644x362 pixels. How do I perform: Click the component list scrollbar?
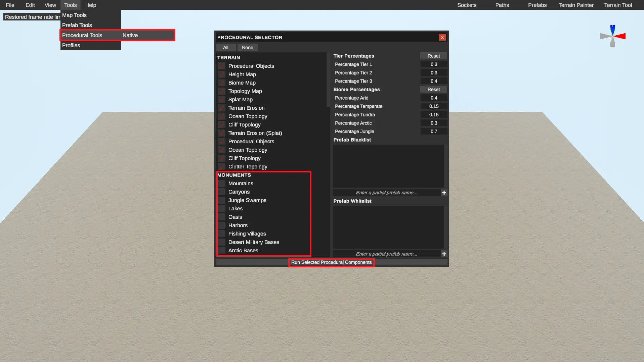pyautogui.click(x=328, y=81)
